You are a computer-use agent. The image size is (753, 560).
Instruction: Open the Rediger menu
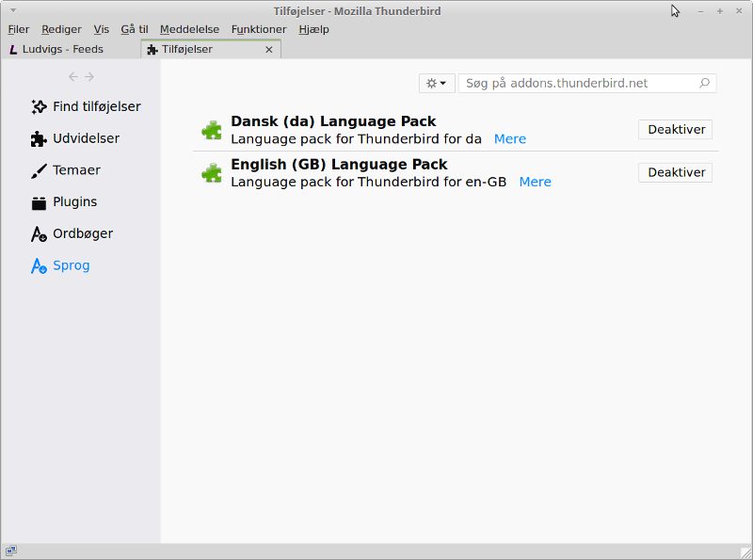pos(61,29)
